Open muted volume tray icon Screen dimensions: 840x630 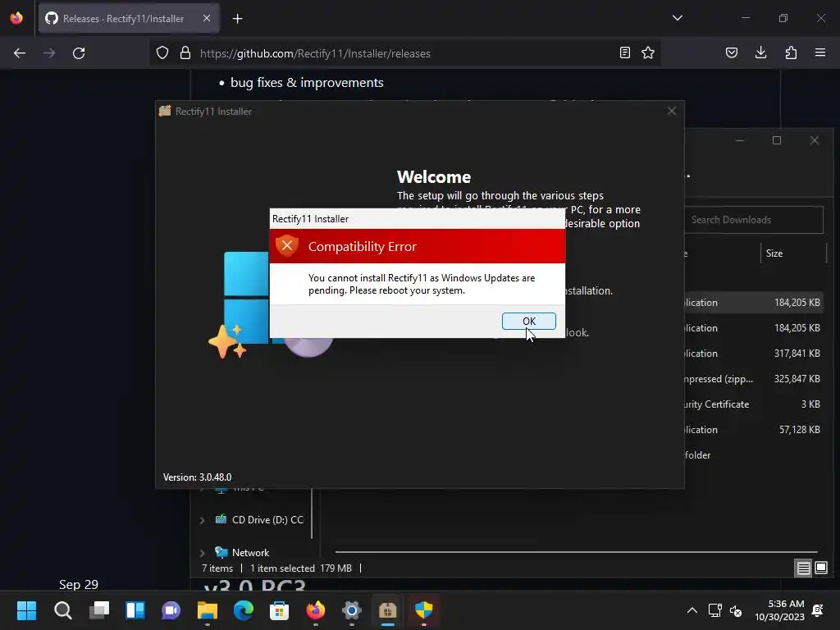(x=736, y=610)
